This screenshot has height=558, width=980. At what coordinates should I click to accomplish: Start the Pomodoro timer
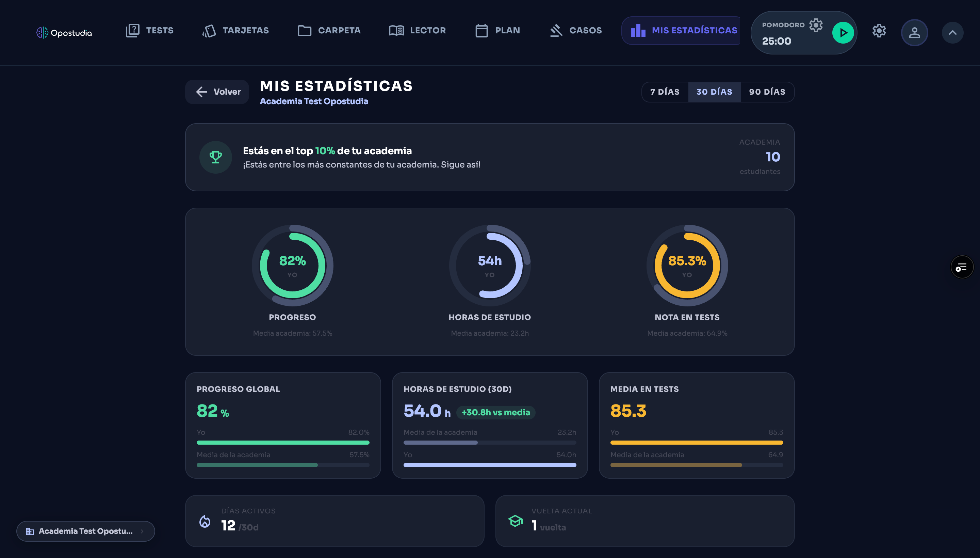pyautogui.click(x=843, y=33)
